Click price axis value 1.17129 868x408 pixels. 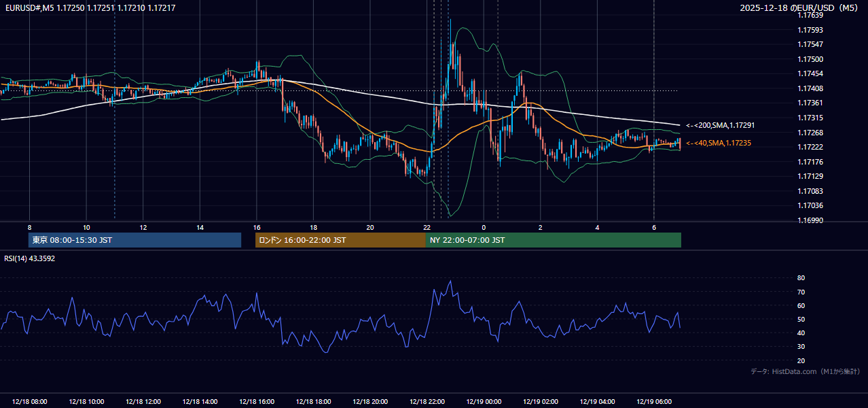click(x=810, y=177)
